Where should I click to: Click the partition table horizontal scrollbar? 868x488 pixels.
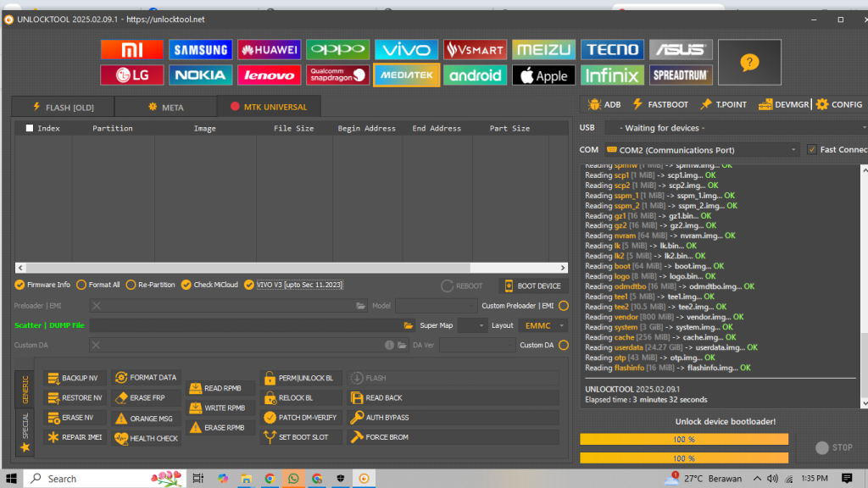[292, 268]
